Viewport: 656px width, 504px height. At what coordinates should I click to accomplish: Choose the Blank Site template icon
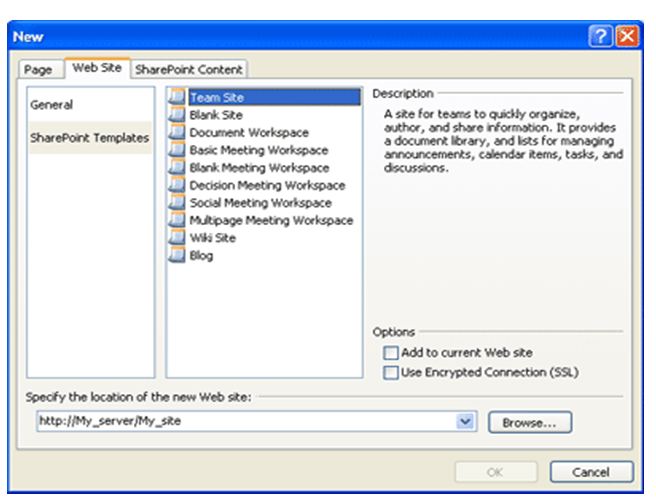click(178, 115)
